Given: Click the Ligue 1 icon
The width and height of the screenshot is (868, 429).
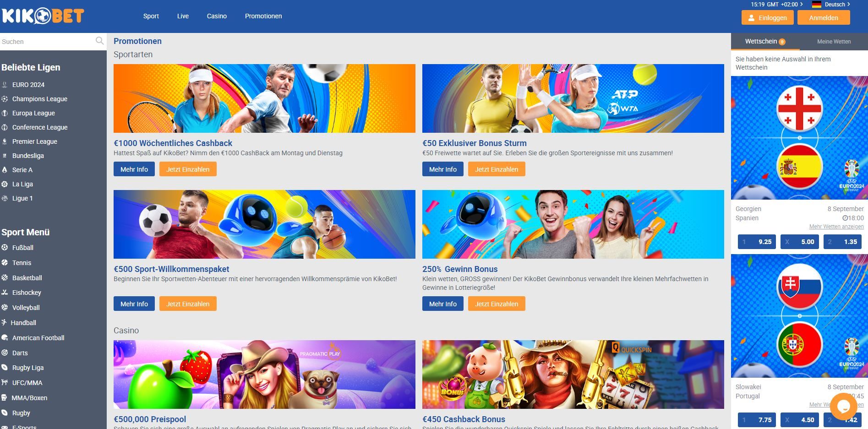Looking at the screenshot, I should (x=5, y=198).
